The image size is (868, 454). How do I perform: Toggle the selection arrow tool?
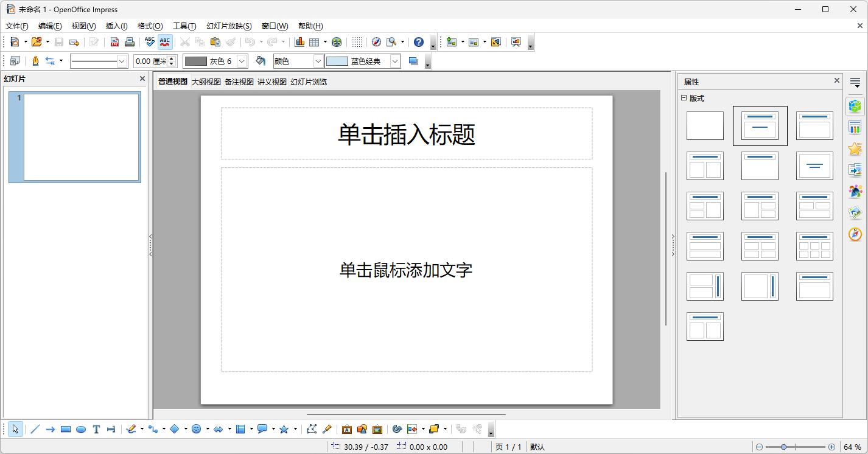click(x=15, y=429)
